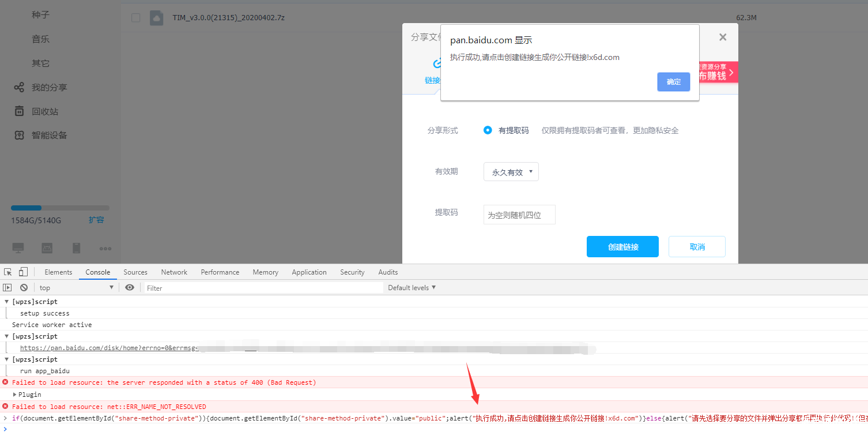
Task: Tick the checkbox beside TIM_v3.0.0 file
Action: pos(135,18)
